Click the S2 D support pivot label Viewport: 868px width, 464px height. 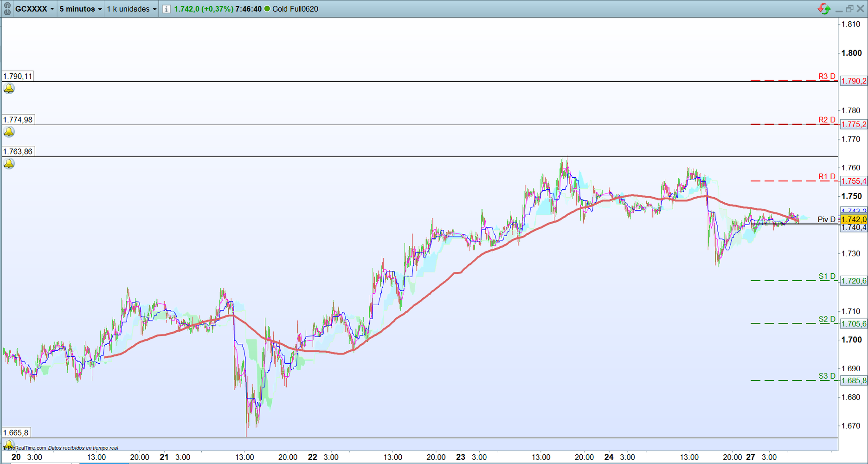(x=827, y=319)
